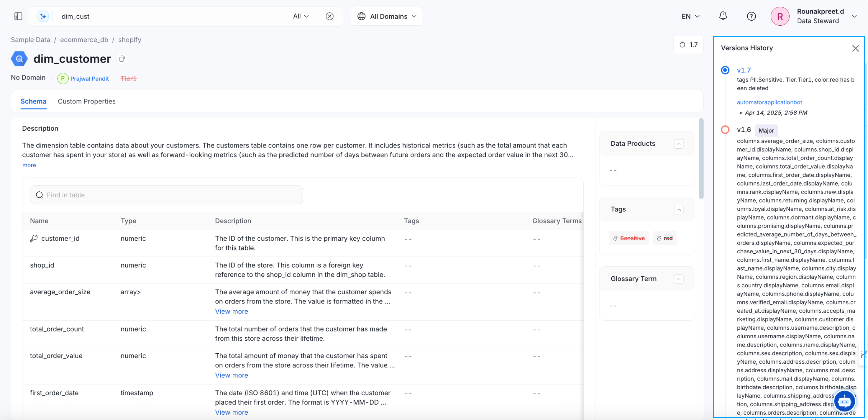Open the notifications bell
The image size is (868, 420).
pyautogui.click(x=723, y=16)
